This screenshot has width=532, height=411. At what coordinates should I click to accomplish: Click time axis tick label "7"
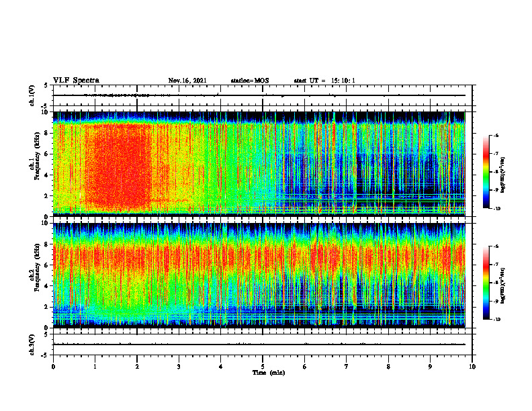coord(347,367)
